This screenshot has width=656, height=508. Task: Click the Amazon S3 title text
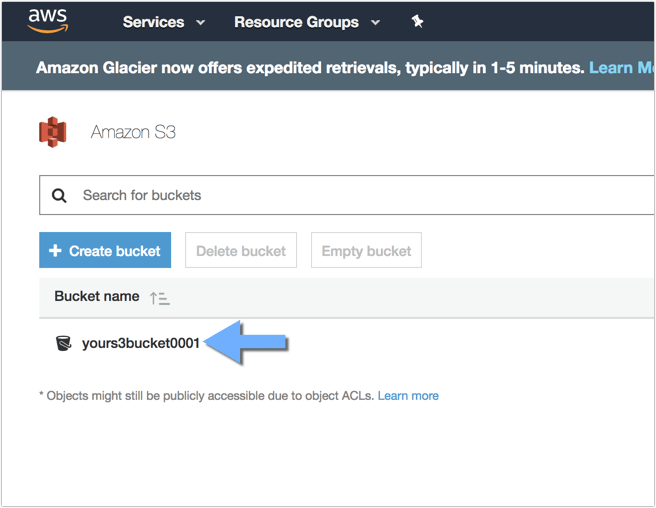click(133, 132)
